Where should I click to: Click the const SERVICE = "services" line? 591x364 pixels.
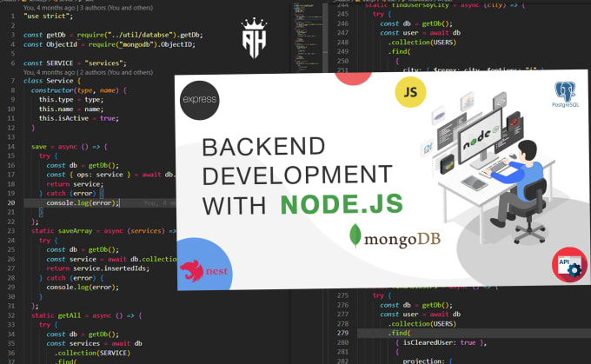75,63
